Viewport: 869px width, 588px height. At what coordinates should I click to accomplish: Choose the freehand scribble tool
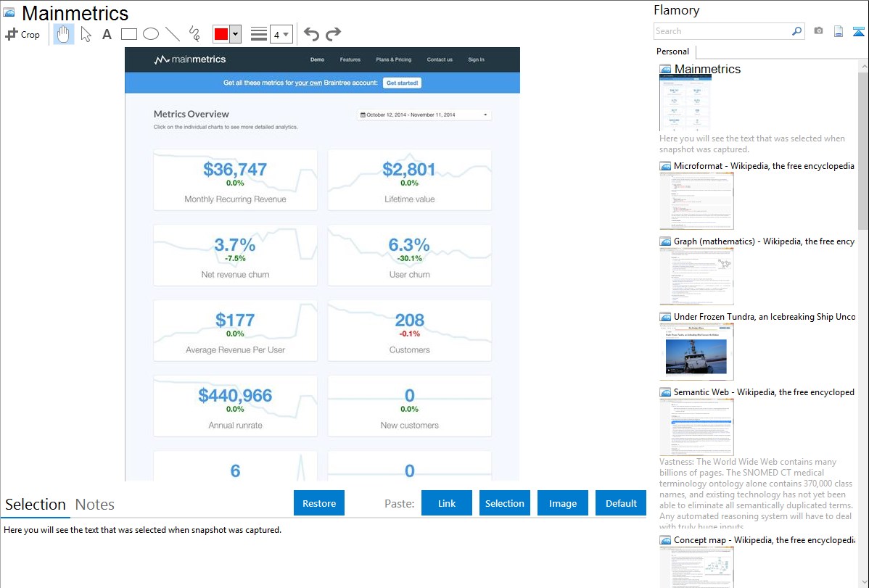tap(194, 34)
